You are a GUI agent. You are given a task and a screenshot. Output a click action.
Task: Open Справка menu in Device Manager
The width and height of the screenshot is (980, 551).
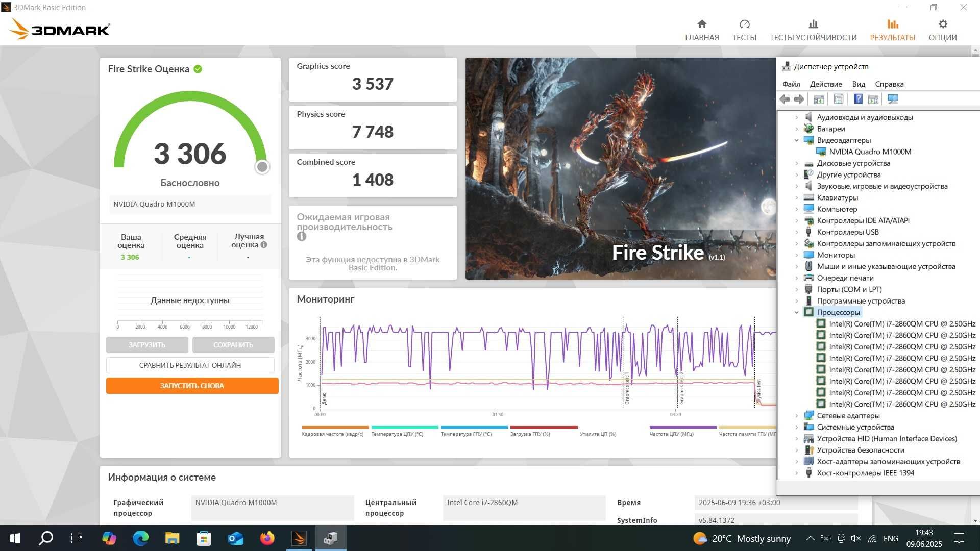[889, 84]
